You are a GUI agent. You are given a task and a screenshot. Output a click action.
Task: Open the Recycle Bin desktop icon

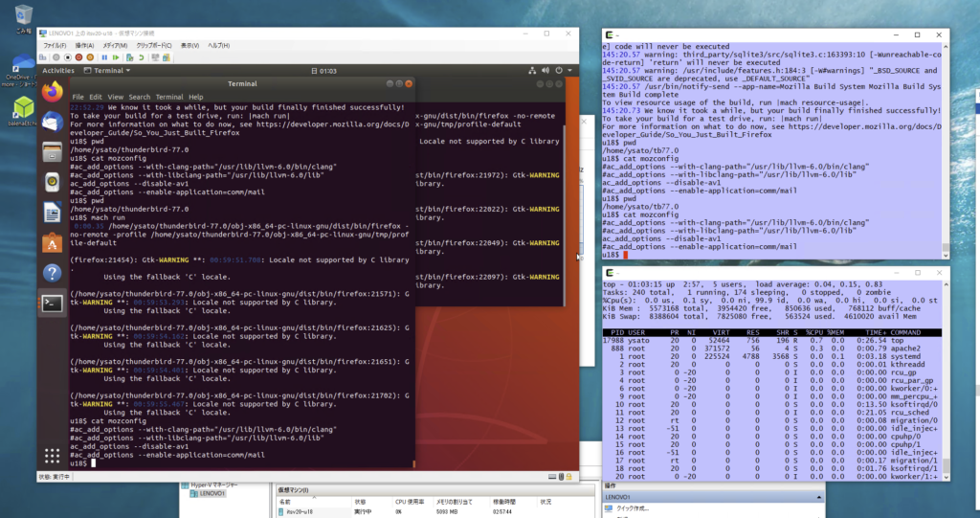pyautogui.click(x=22, y=15)
